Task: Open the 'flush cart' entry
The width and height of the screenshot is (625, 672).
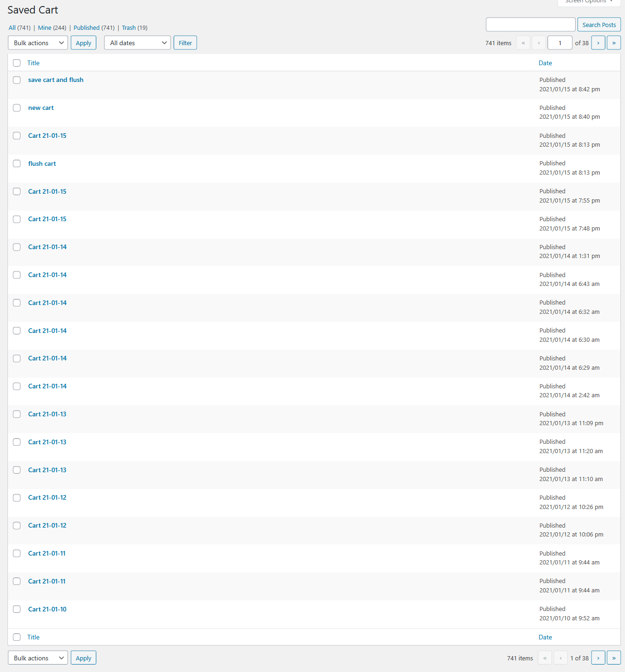Action: coord(42,163)
